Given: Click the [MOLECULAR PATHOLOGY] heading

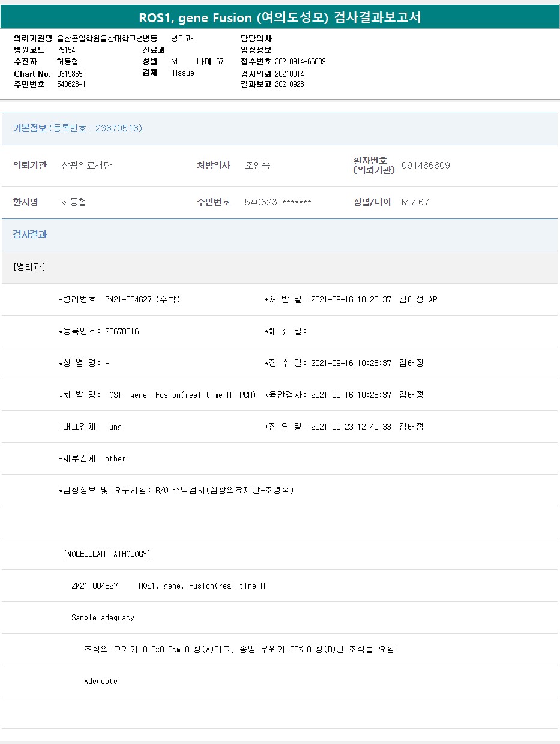Looking at the screenshot, I should pos(107,554).
